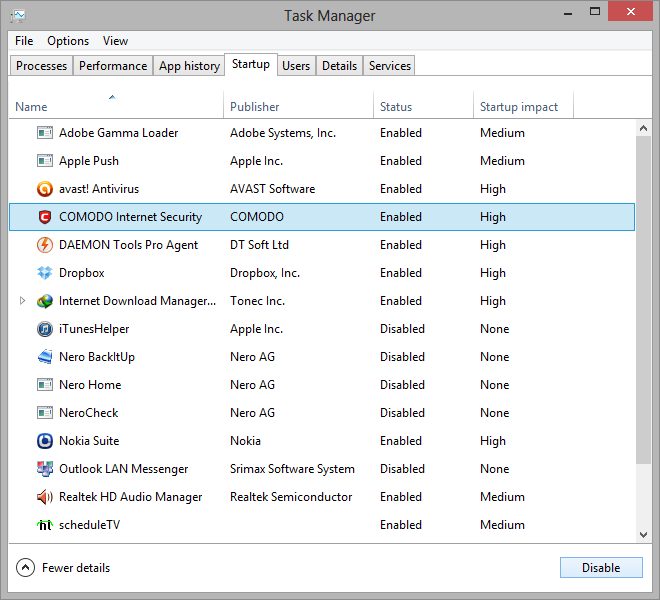The image size is (660, 600).
Task: Click the Task Manager title bar icon
Action: pyautogui.click(x=18, y=16)
